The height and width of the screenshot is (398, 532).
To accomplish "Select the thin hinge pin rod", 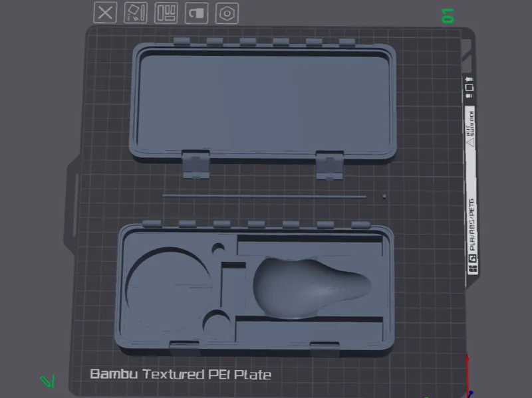I will (x=264, y=196).
